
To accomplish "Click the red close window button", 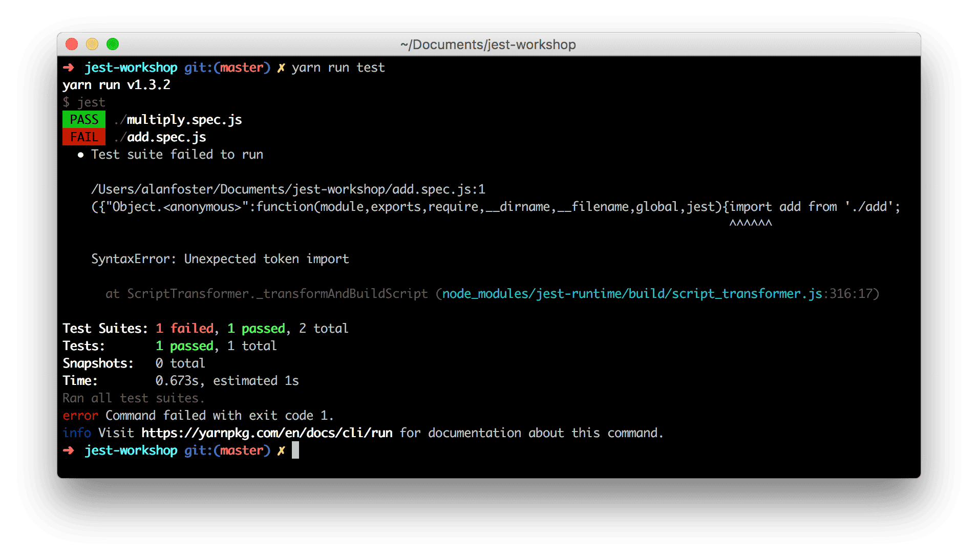I will pos(72,44).
